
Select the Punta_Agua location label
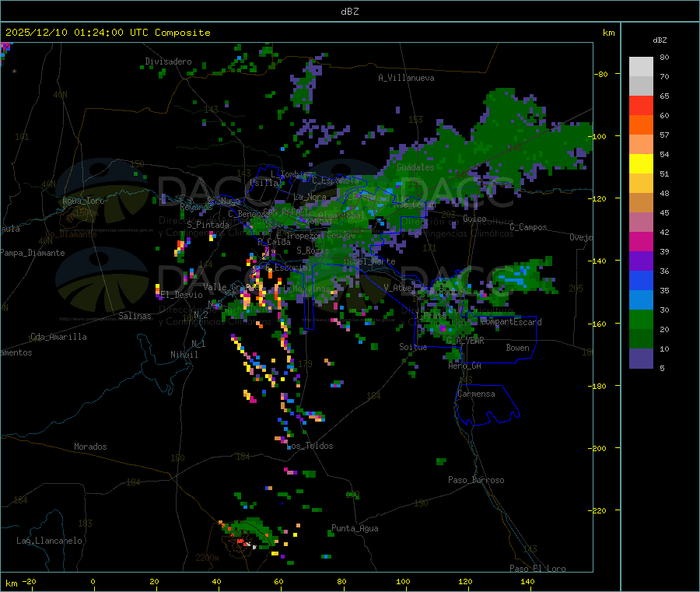355,528
